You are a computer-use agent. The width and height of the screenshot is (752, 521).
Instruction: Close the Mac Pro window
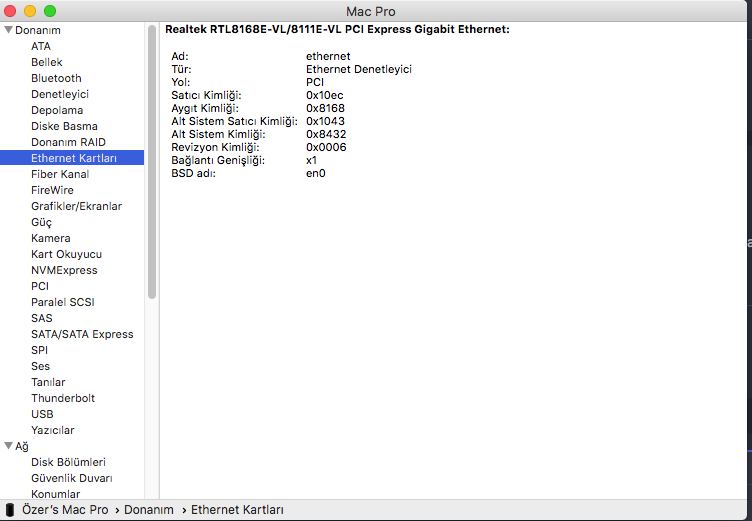pyautogui.click(x=10, y=11)
